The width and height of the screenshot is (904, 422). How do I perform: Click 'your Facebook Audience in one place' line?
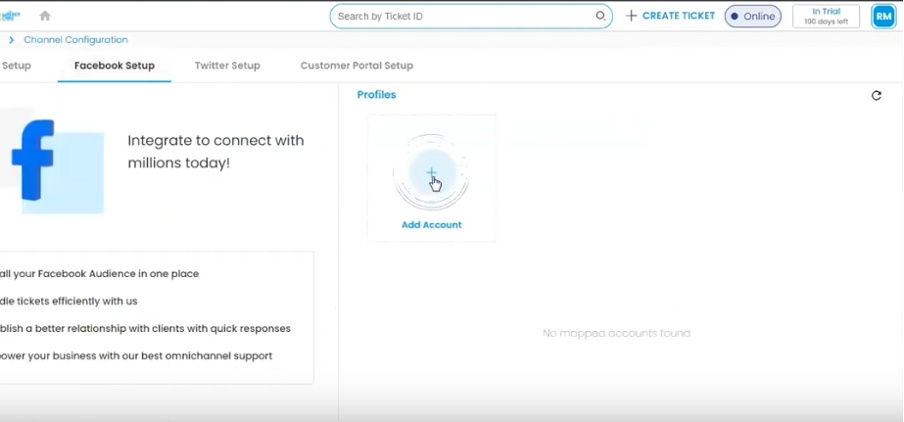click(99, 274)
